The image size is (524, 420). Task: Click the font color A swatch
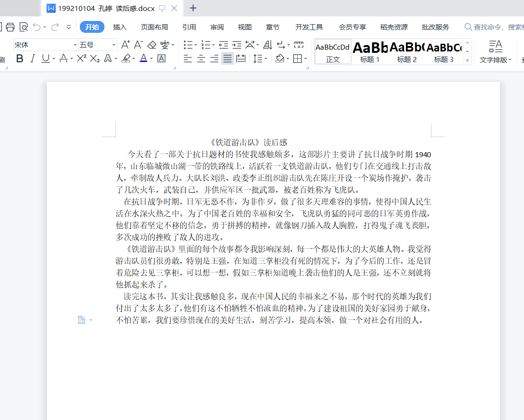click(143, 58)
